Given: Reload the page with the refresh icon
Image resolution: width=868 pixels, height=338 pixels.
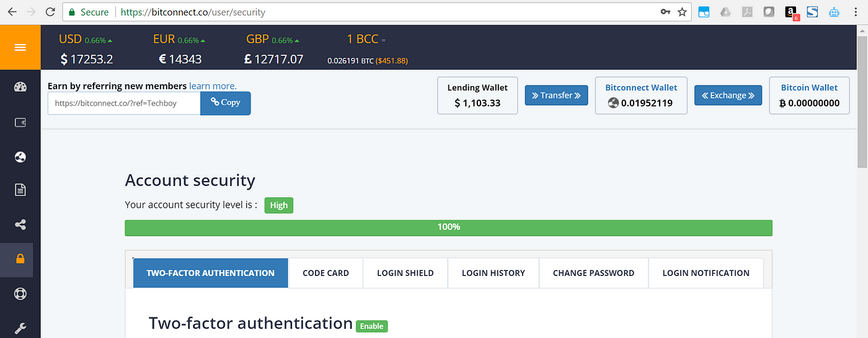Looking at the screenshot, I should pos(51,12).
